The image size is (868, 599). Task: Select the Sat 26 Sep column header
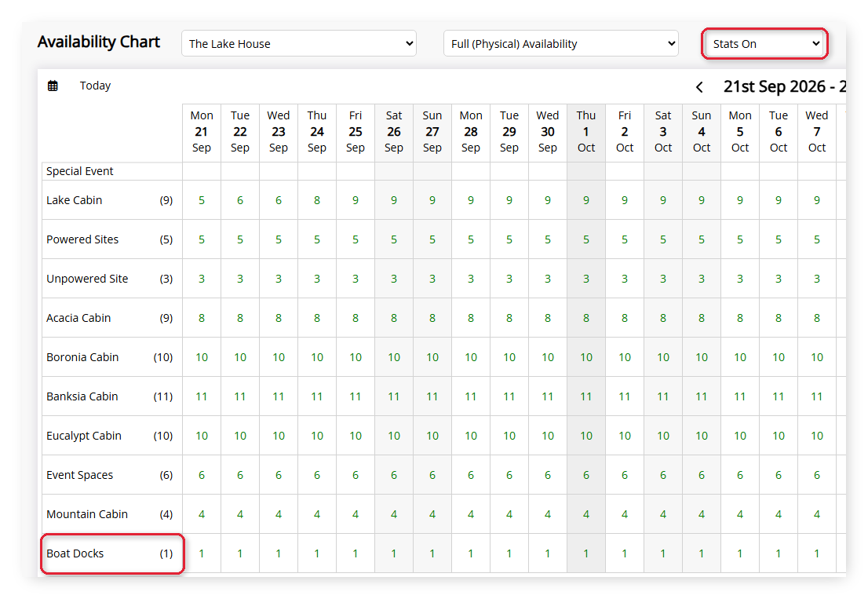coord(394,132)
